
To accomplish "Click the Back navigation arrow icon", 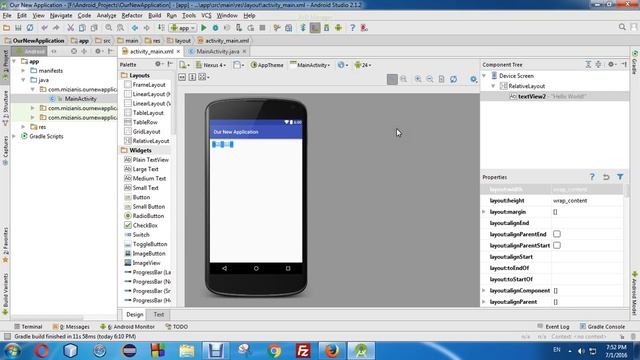I will click(135, 28).
